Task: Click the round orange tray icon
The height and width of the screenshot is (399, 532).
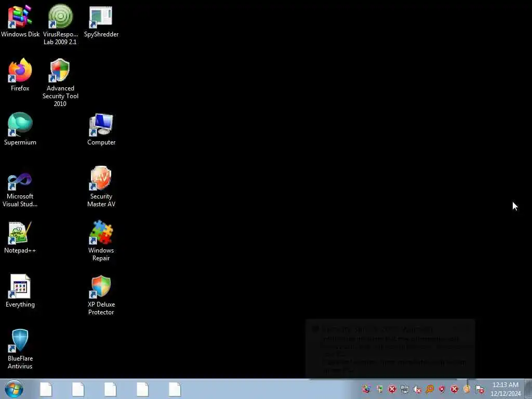Action: click(x=467, y=389)
